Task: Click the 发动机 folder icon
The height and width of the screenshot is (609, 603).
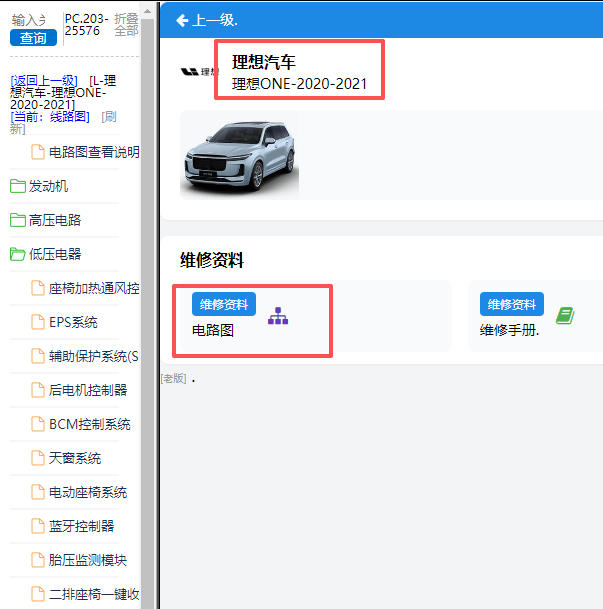Action: (x=18, y=186)
